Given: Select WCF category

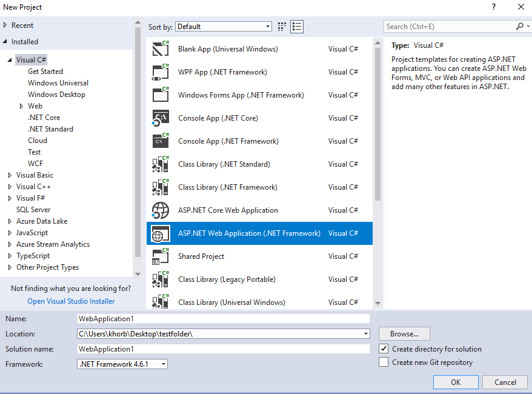Looking at the screenshot, I should point(36,164).
